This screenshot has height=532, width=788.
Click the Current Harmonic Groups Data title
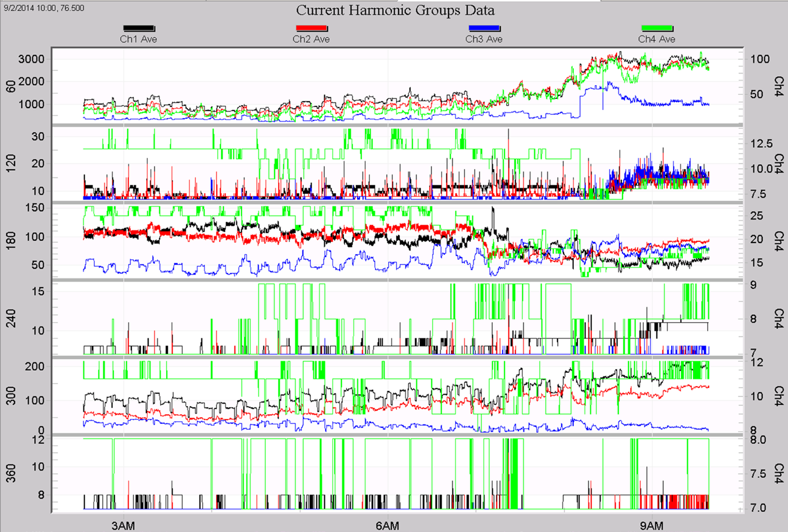(396, 10)
